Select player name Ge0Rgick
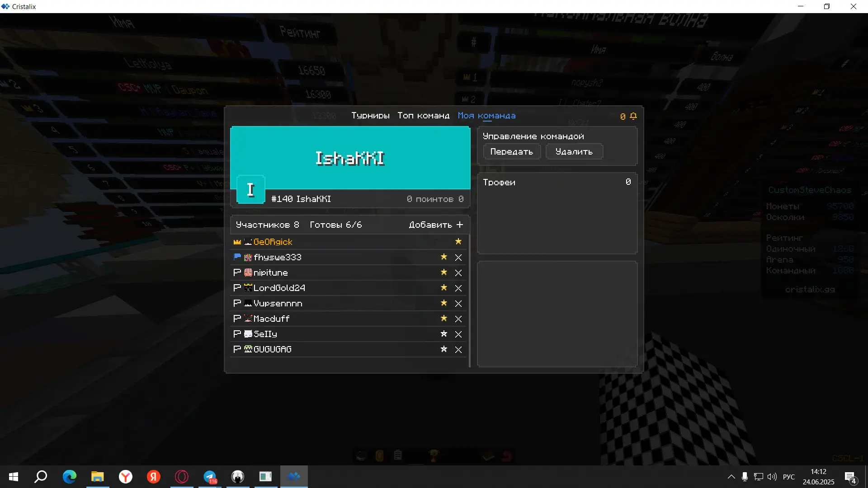868x488 pixels. point(273,242)
